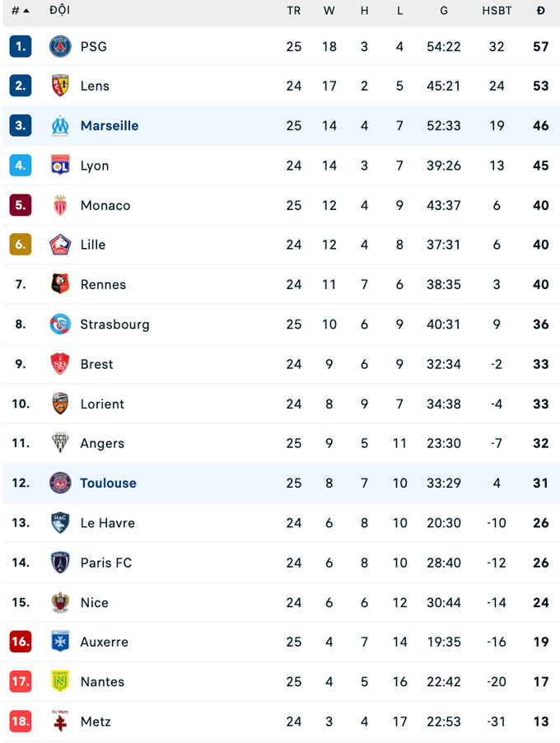Click the Rennes club crest icon

[x=60, y=284]
